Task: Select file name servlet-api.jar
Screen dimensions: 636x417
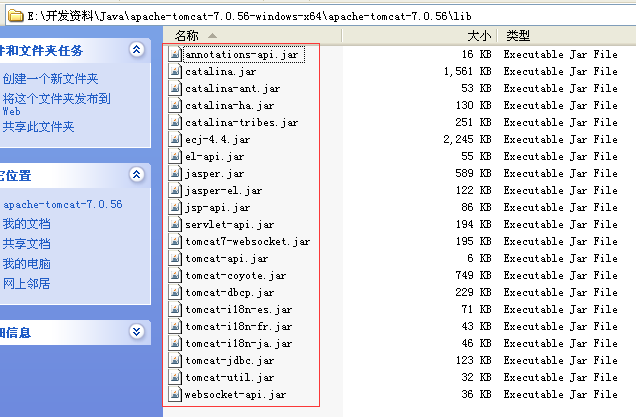Action: pyautogui.click(x=230, y=225)
